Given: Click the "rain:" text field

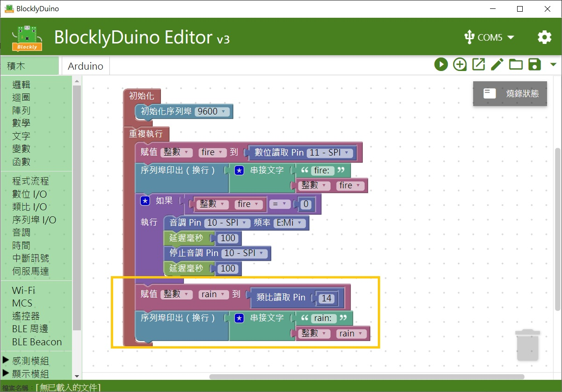Looking at the screenshot, I should tap(323, 318).
